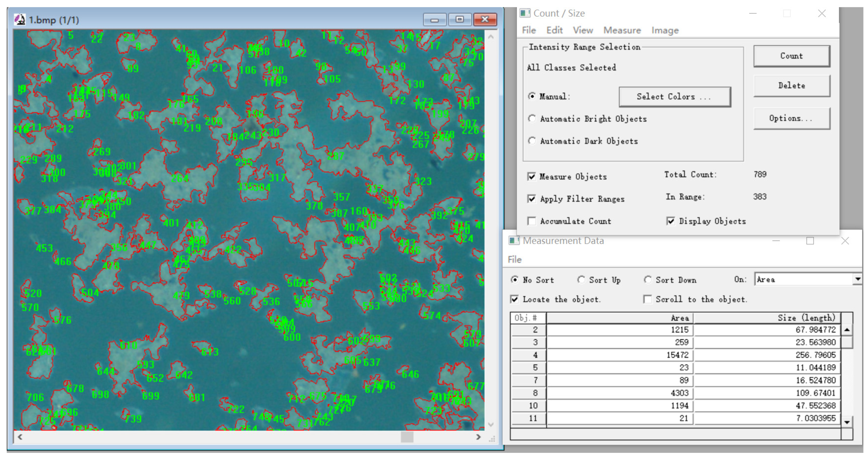Click the Select Colors ... button
The height and width of the screenshot is (458, 868).
(x=675, y=97)
